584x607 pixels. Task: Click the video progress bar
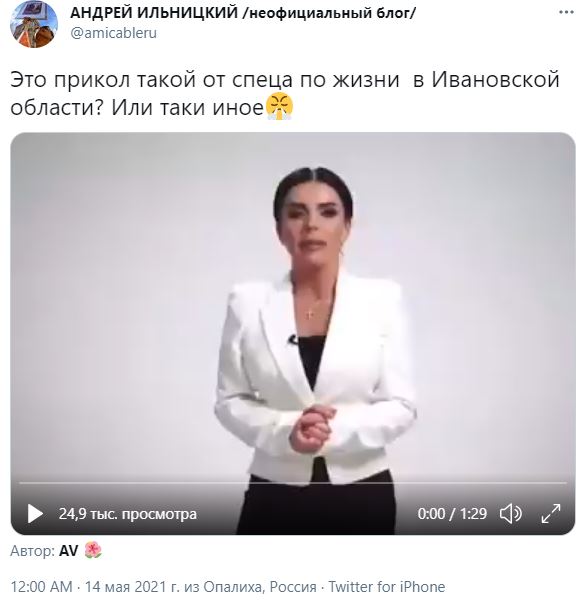[x=293, y=483]
